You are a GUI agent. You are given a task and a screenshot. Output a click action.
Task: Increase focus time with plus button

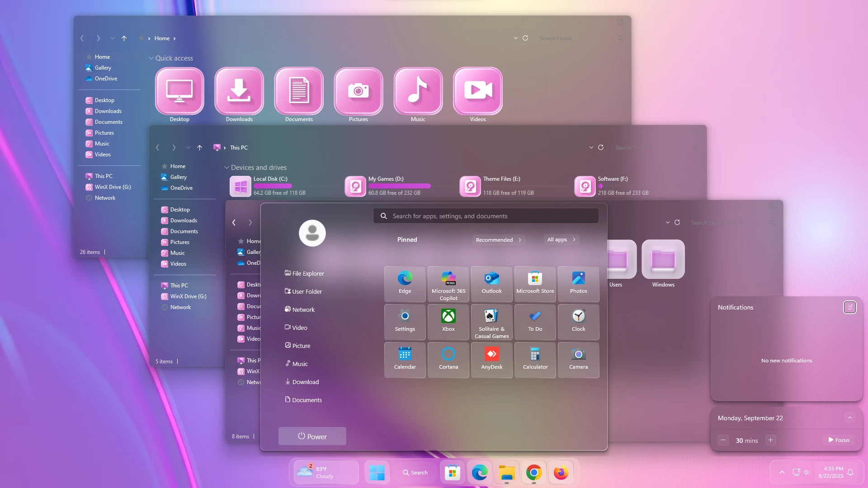point(771,440)
